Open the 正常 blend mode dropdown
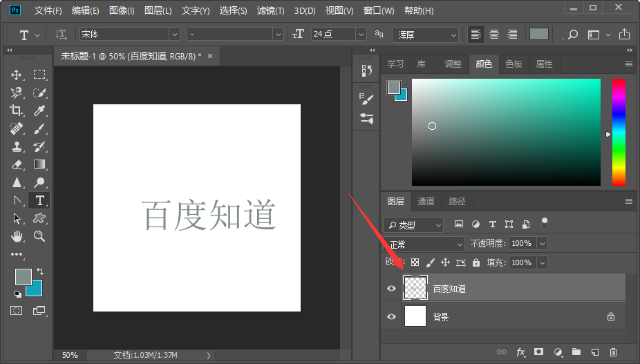The height and width of the screenshot is (364, 640). [x=424, y=244]
